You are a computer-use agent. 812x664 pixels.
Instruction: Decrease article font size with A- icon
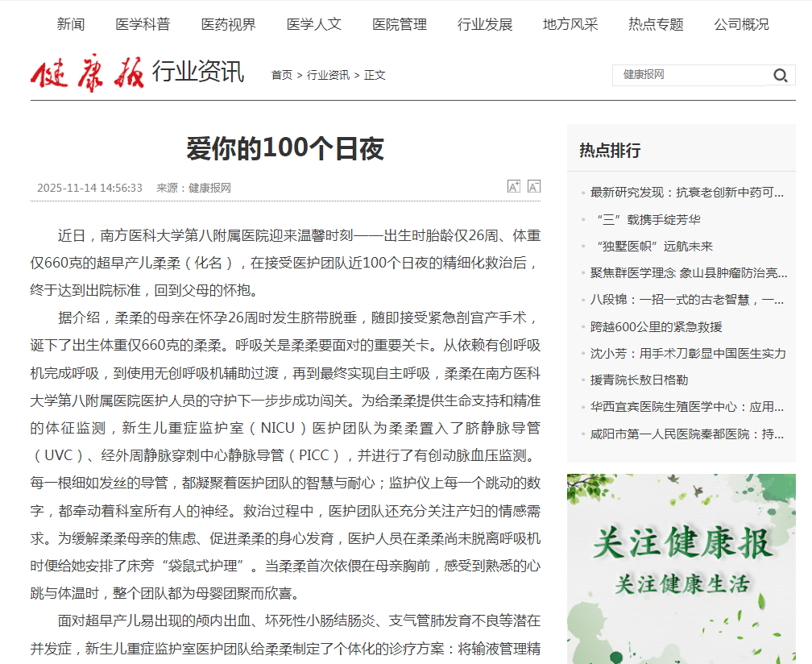click(x=534, y=186)
